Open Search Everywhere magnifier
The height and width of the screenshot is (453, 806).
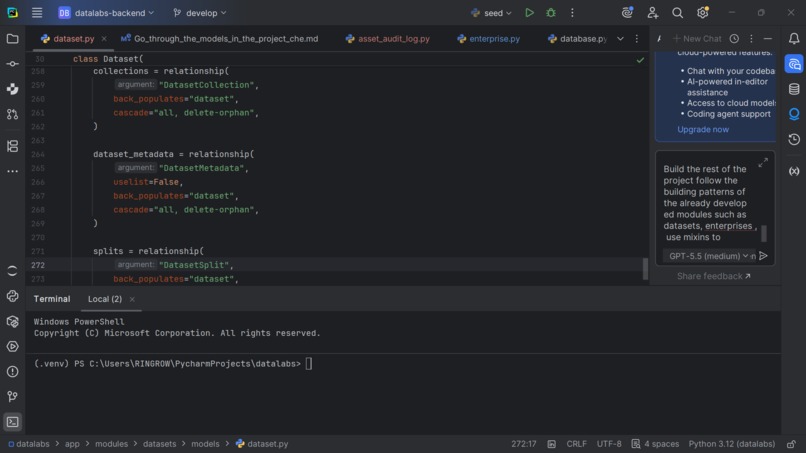pyautogui.click(x=677, y=13)
